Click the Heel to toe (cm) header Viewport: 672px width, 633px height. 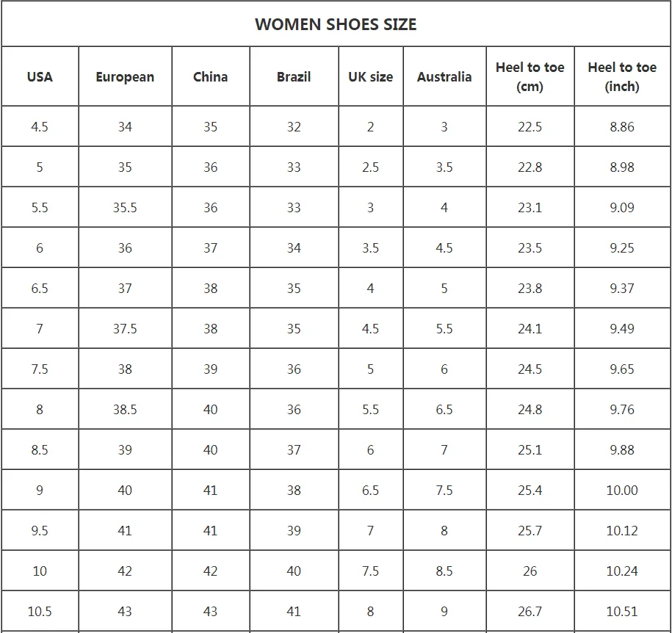coord(530,76)
